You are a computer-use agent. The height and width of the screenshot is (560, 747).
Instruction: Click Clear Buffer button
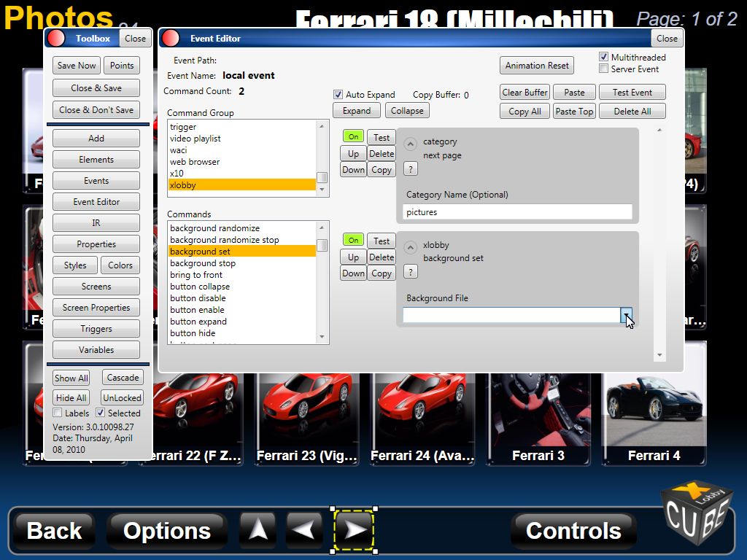[525, 92]
